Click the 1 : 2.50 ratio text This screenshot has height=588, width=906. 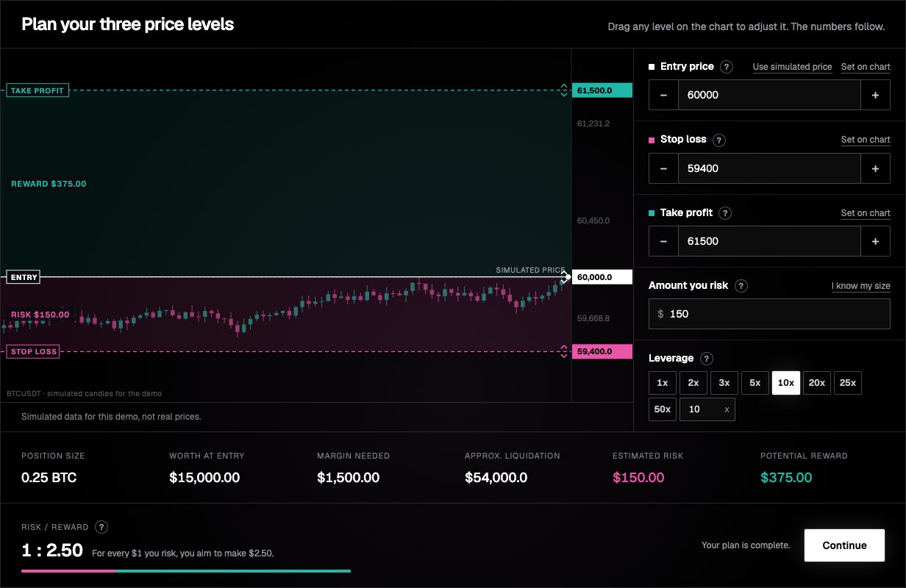pyautogui.click(x=52, y=550)
